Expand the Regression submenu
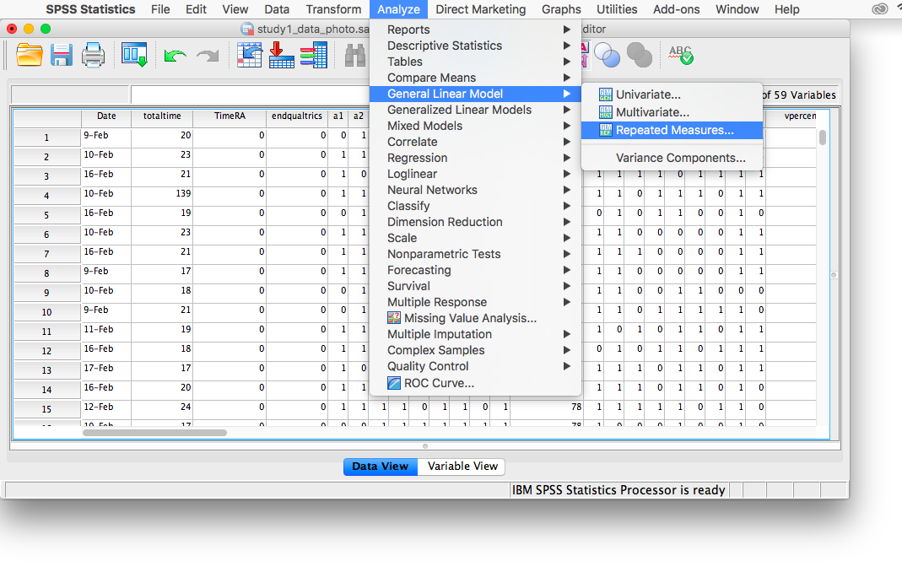The image size is (902, 588). (x=475, y=159)
